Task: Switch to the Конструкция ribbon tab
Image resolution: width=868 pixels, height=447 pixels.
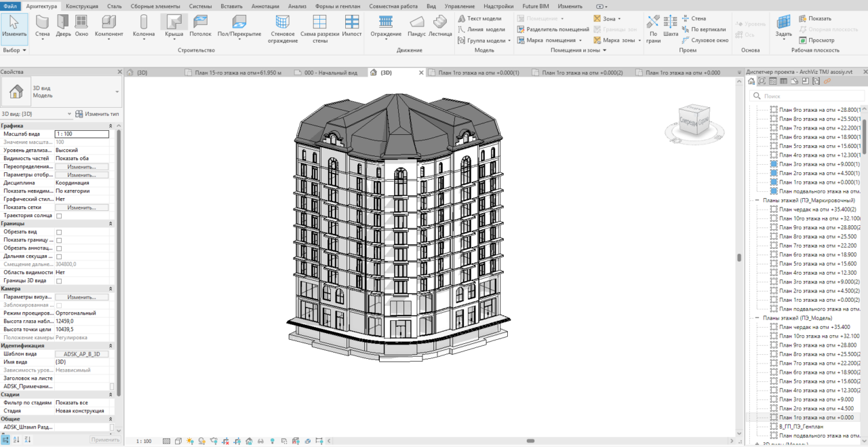Action: point(82,6)
